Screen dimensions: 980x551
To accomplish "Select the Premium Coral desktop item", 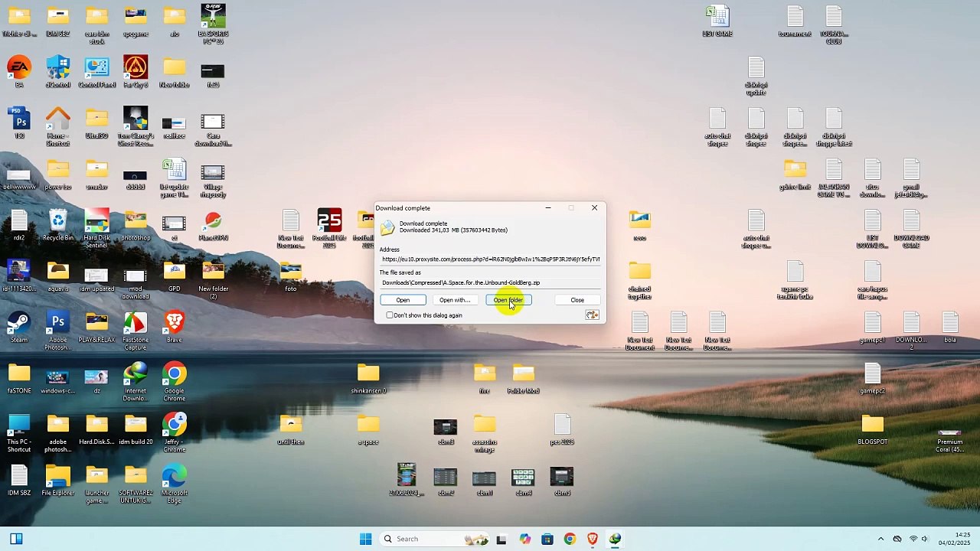I will point(949,440).
